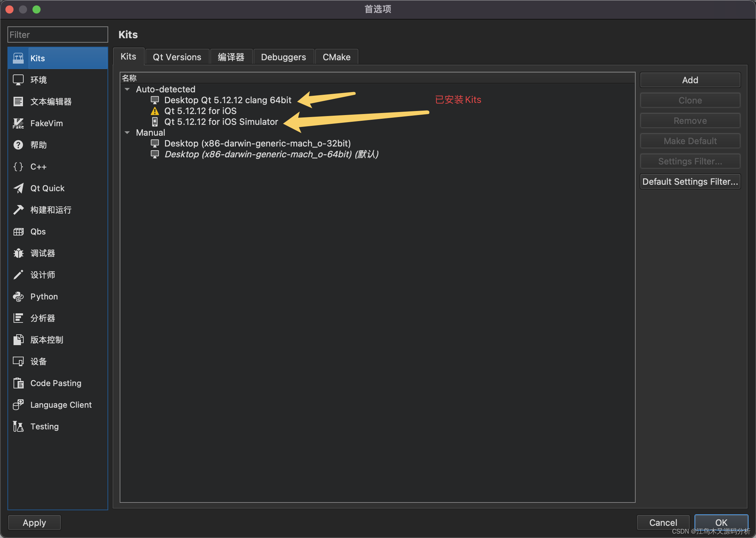The width and height of the screenshot is (756, 538).
Task: Select Desktop Qt 5.12.12 clang 64bit kit
Action: [x=228, y=100]
